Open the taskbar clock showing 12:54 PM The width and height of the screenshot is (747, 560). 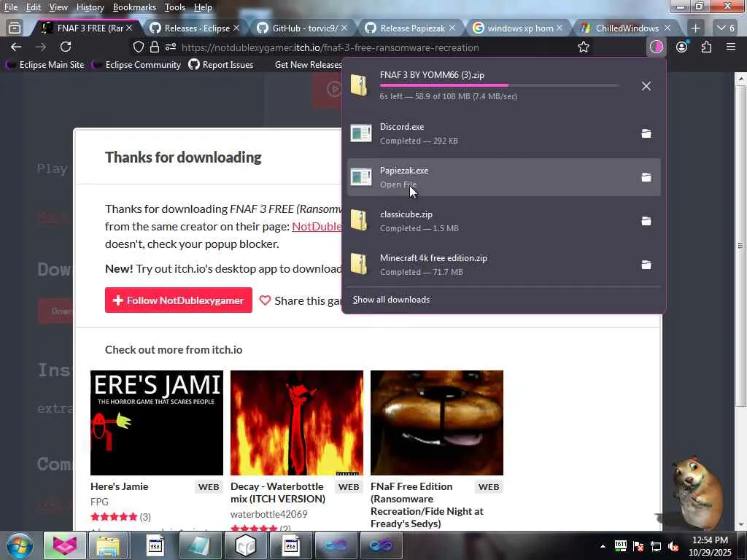[710, 546]
